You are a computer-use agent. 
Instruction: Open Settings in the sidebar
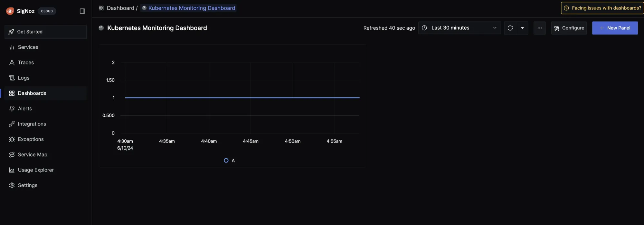tap(46, 185)
